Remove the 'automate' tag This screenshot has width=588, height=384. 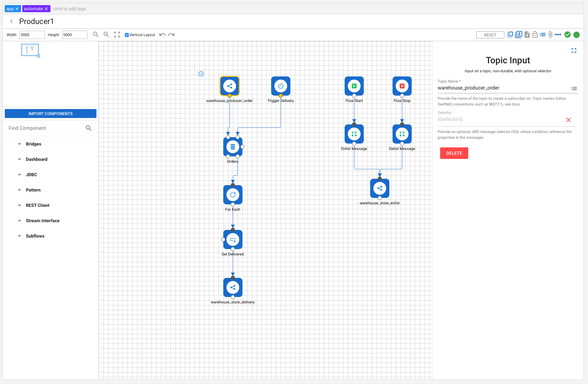pyautogui.click(x=46, y=9)
